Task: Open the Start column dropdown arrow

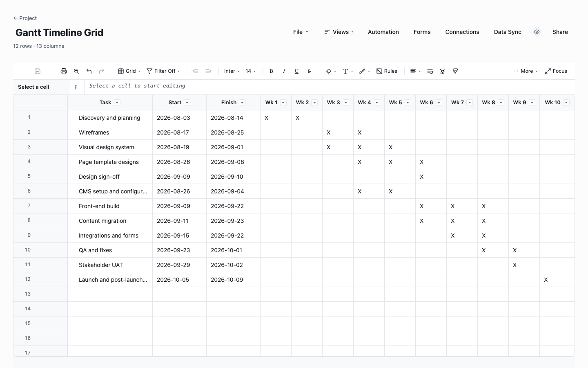Action: 187,103
